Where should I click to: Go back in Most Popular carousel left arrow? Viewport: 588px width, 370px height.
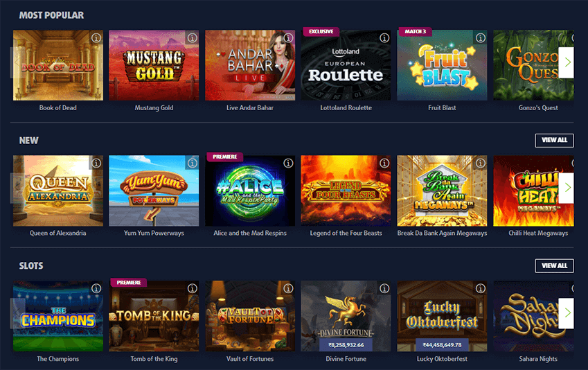coord(17,62)
